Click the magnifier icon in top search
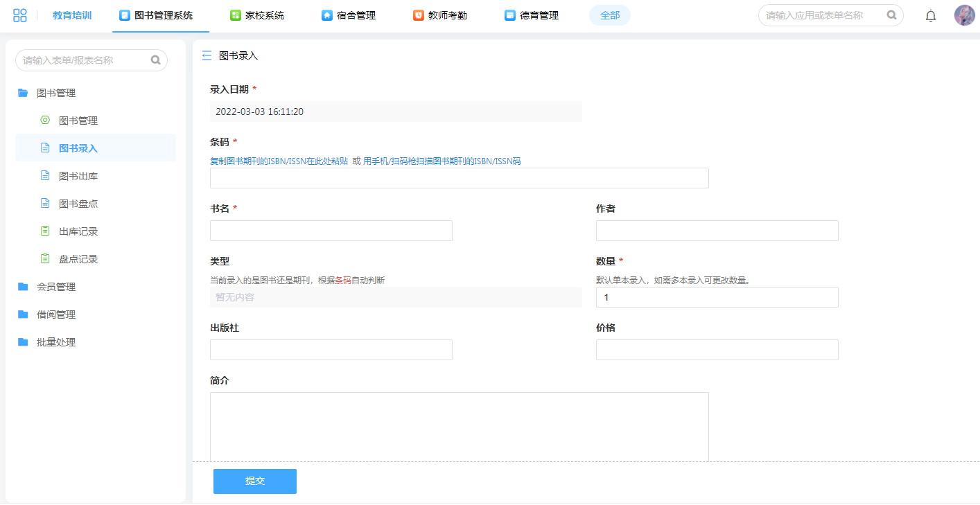 pos(891,15)
